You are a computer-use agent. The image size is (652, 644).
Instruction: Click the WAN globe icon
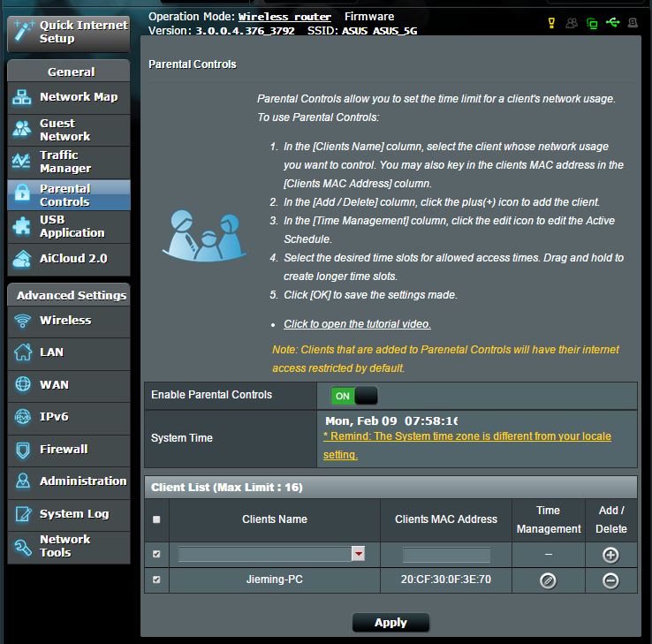[22, 384]
